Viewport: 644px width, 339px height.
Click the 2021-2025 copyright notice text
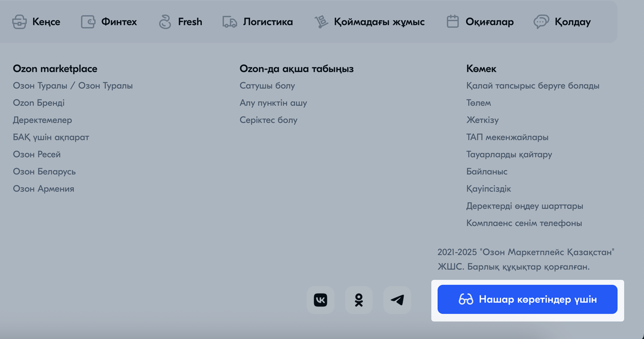point(526,259)
